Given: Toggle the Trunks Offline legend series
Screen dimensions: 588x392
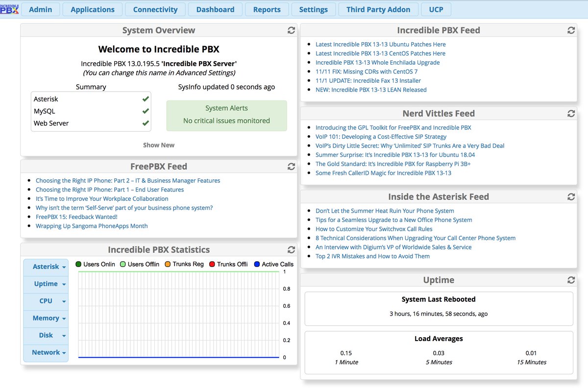Looking at the screenshot, I should tap(228, 264).
